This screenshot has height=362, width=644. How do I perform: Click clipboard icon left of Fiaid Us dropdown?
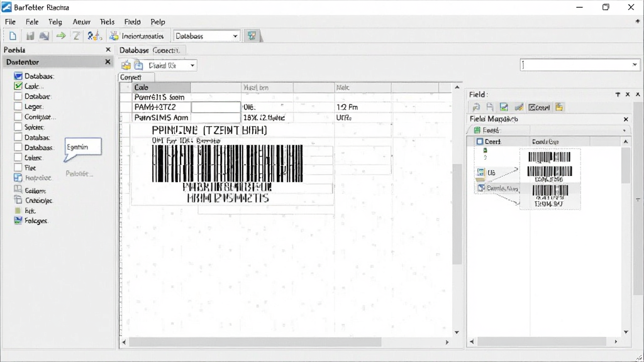[139, 65]
